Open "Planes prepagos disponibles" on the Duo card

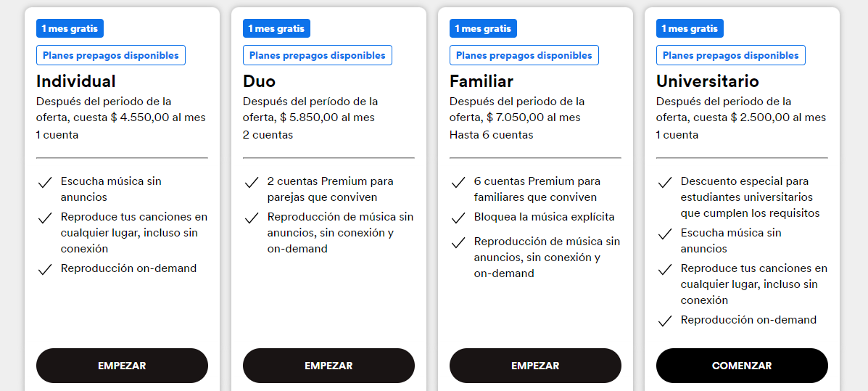[317, 55]
